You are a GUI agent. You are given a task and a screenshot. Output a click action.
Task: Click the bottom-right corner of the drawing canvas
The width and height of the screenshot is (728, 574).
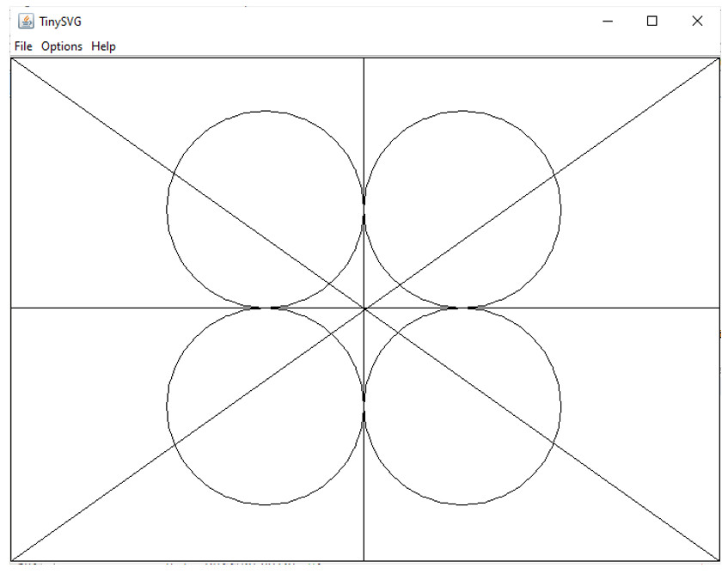(x=718, y=559)
